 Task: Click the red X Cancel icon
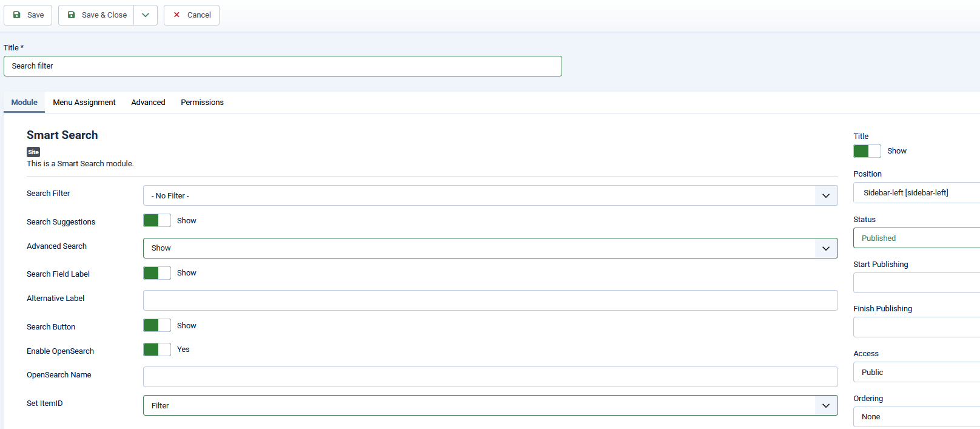pyautogui.click(x=176, y=15)
